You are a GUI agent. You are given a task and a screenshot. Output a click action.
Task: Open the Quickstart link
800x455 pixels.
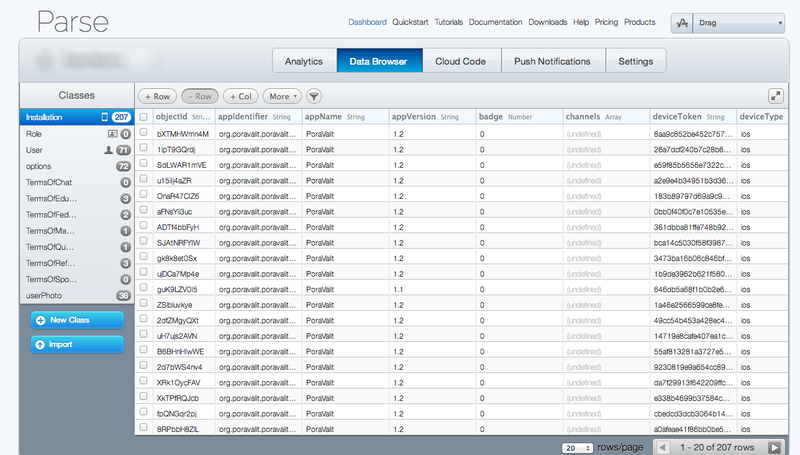point(410,22)
